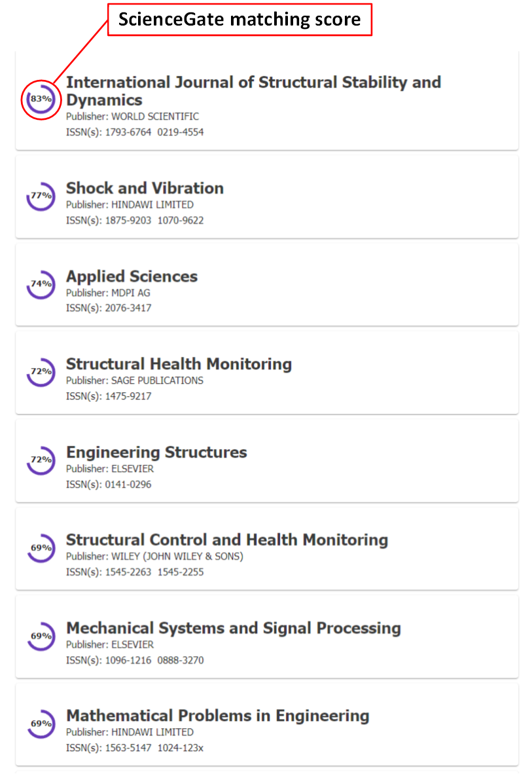Select the Structural Health Monitoring title
This screenshot has width=532, height=774.
(x=179, y=364)
